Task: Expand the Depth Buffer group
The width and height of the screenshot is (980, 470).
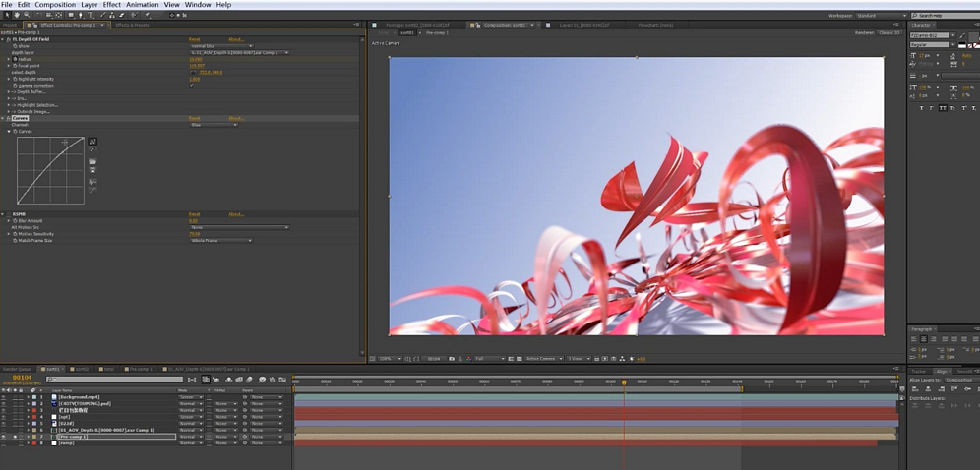Action: pyautogui.click(x=9, y=91)
